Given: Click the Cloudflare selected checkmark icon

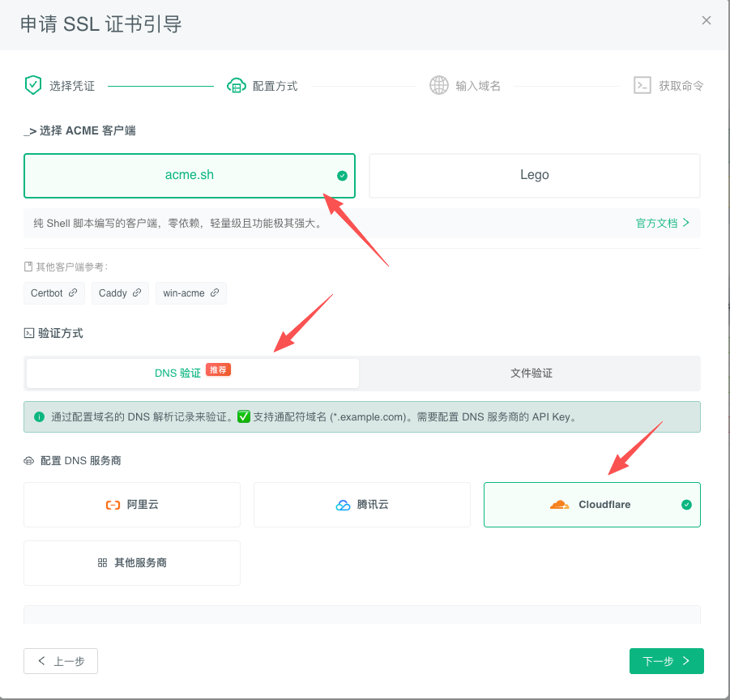Looking at the screenshot, I should tap(687, 505).
